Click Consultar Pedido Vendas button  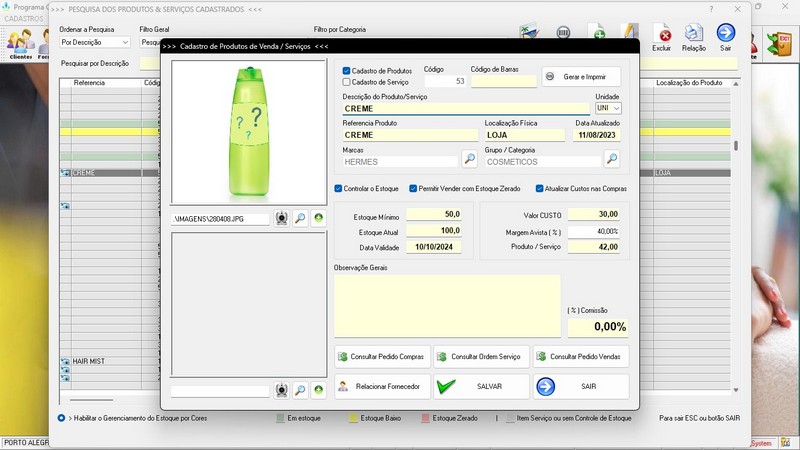point(581,357)
